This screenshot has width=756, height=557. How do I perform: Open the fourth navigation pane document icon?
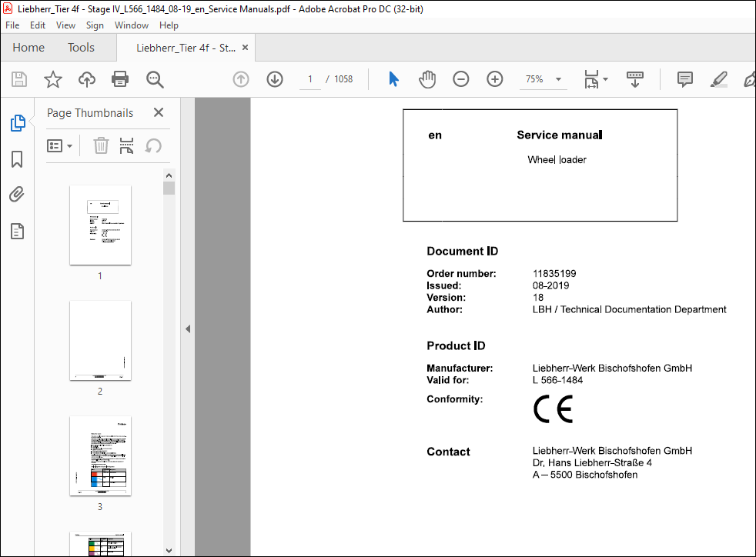coord(18,232)
